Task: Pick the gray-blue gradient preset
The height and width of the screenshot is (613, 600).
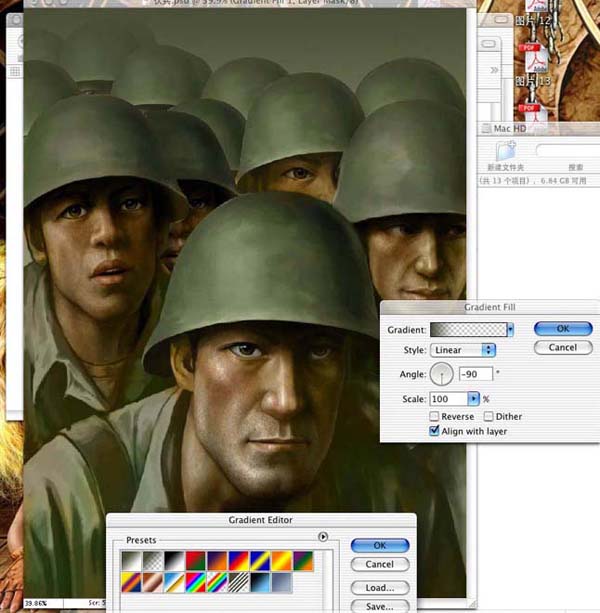Action: tap(282, 583)
